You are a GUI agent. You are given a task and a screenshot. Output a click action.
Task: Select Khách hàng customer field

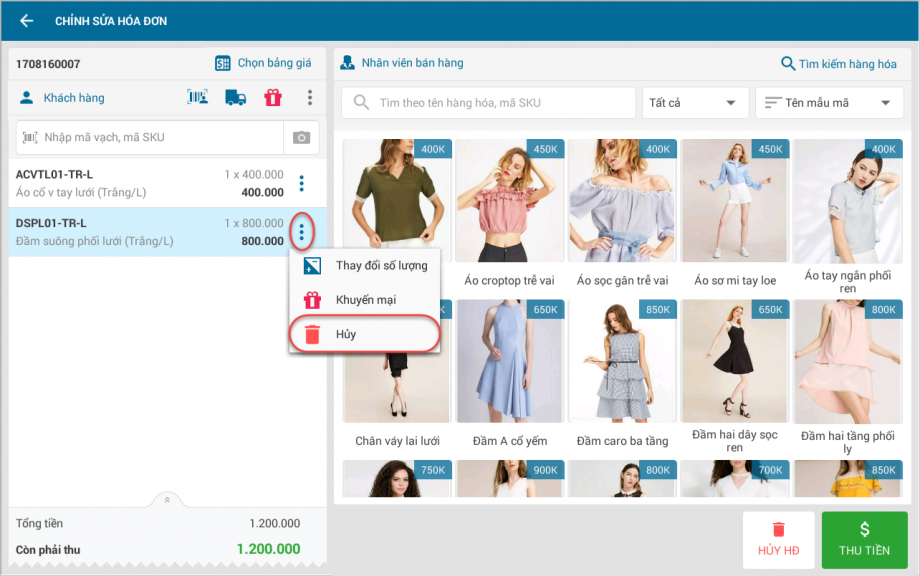pos(73,98)
